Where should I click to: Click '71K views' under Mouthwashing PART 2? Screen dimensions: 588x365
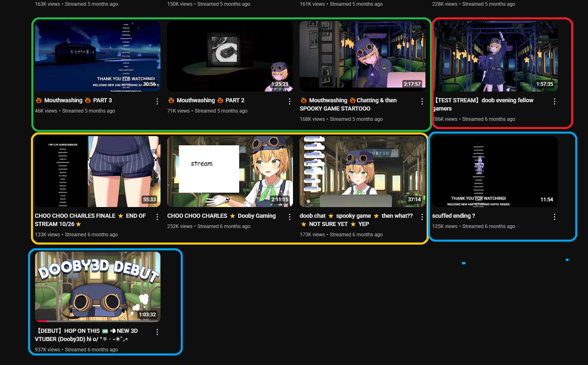click(179, 111)
